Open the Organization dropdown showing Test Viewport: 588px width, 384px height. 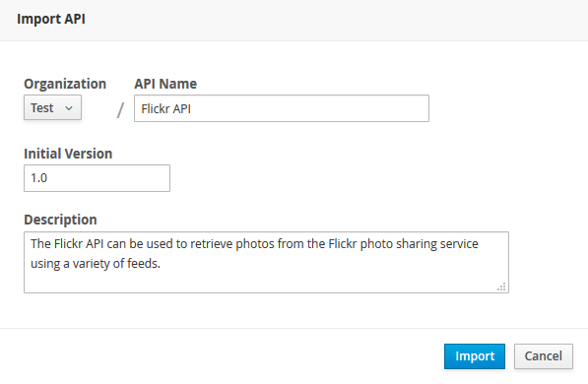(52, 108)
